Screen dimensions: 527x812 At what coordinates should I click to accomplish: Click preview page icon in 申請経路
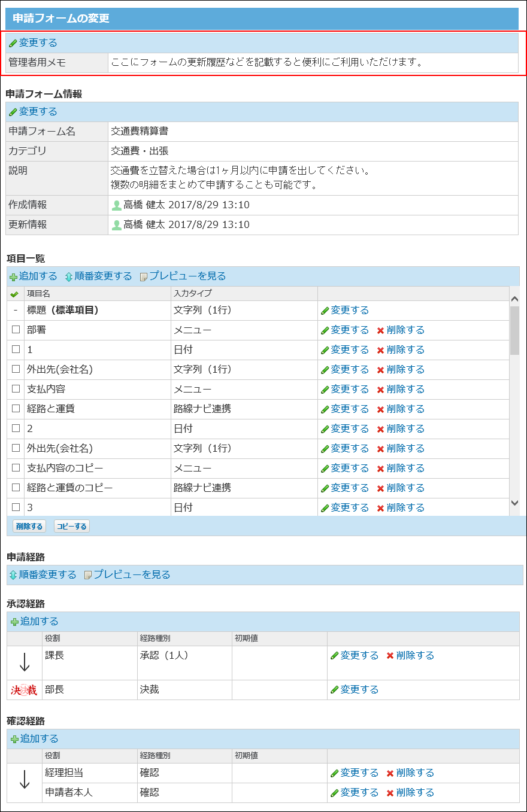pos(88,575)
